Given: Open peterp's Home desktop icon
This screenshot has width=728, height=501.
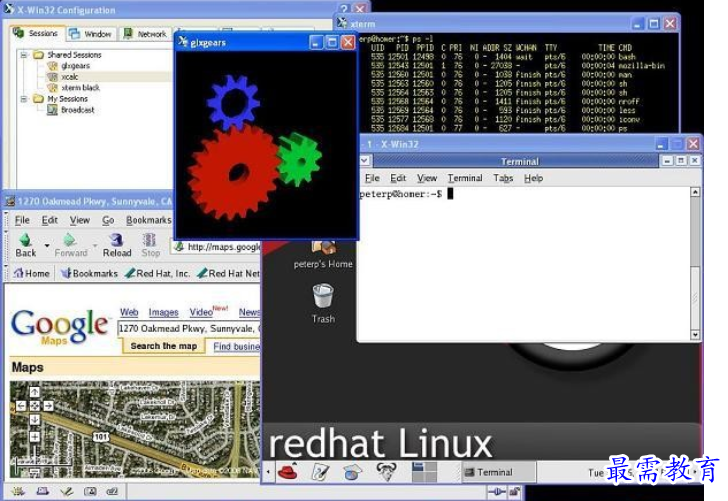Looking at the screenshot, I should [323, 254].
